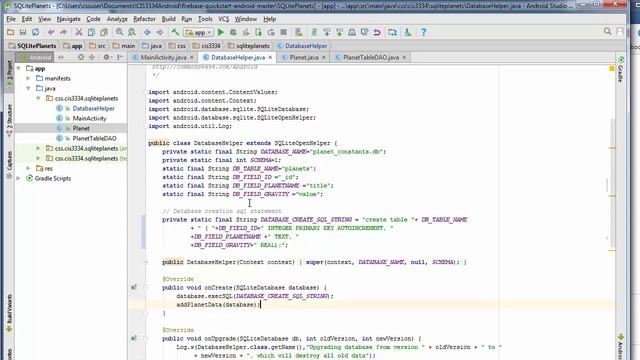
Task: Click the Redo toolbar icon
Action: point(63,32)
